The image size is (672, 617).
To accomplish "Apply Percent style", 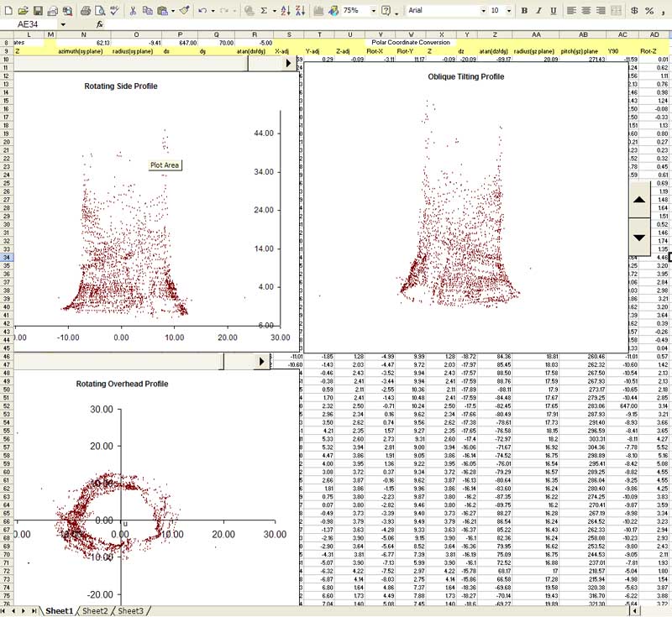I will (649, 11).
